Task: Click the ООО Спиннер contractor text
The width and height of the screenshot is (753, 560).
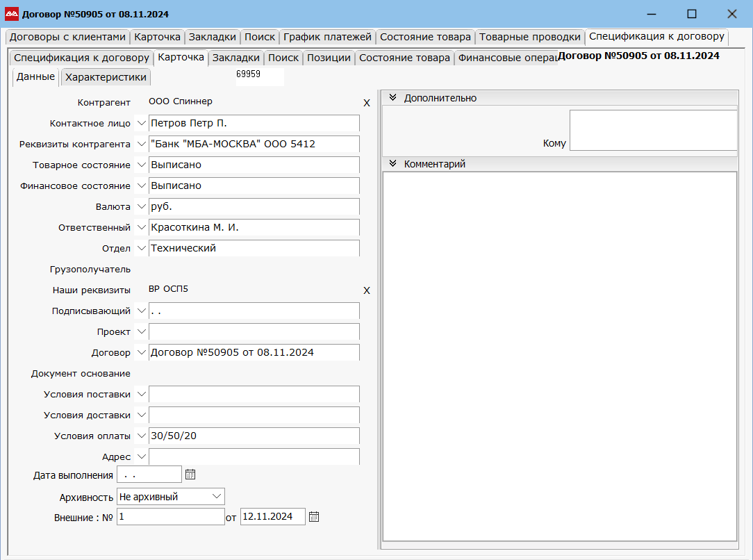Action: [181, 101]
